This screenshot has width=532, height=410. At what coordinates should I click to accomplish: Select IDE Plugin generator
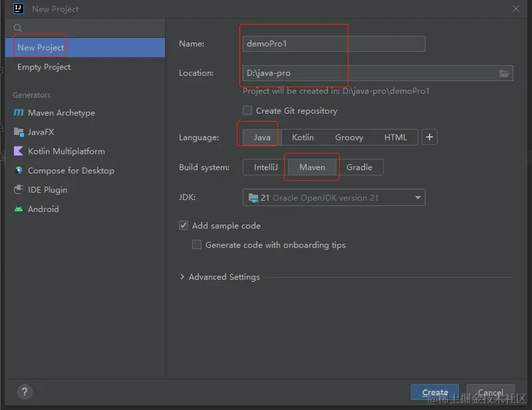85,190
